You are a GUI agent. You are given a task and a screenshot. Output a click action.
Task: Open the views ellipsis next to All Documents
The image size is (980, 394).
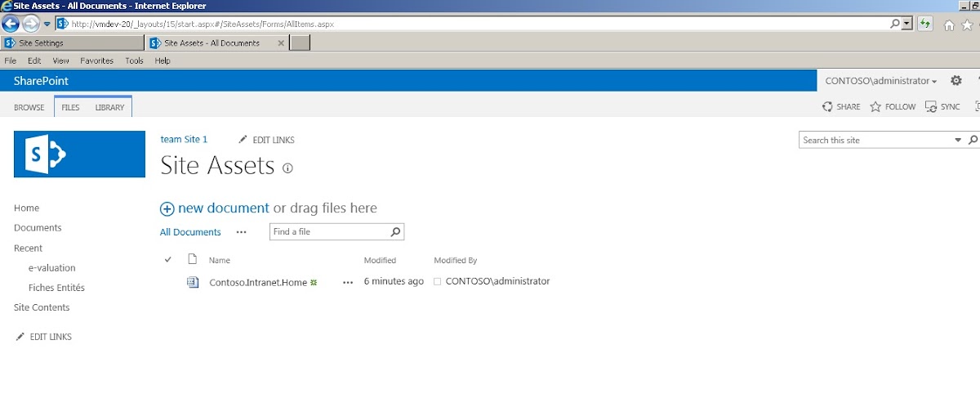click(x=241, y=232)
